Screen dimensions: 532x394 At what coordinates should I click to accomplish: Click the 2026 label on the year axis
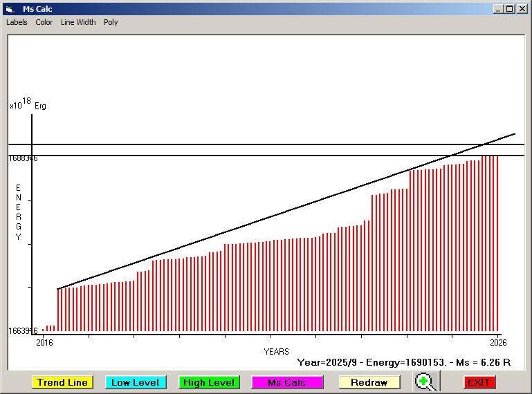coord(498,343)
